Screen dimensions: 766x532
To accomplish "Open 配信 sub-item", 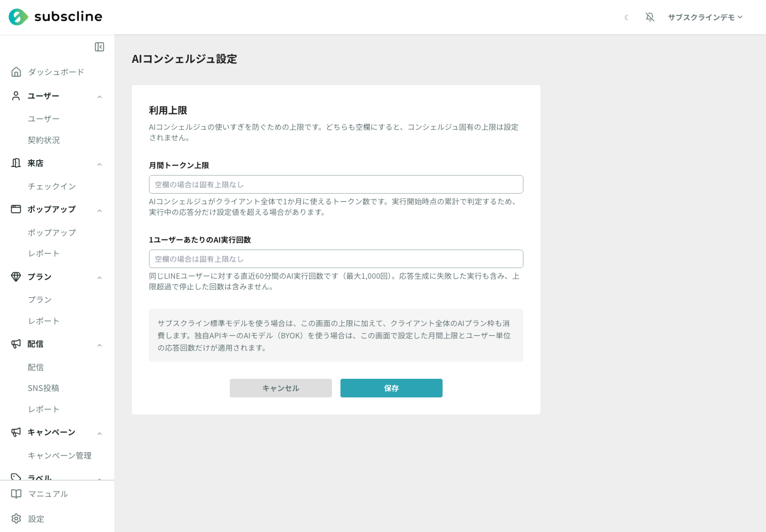I will 36,367.
